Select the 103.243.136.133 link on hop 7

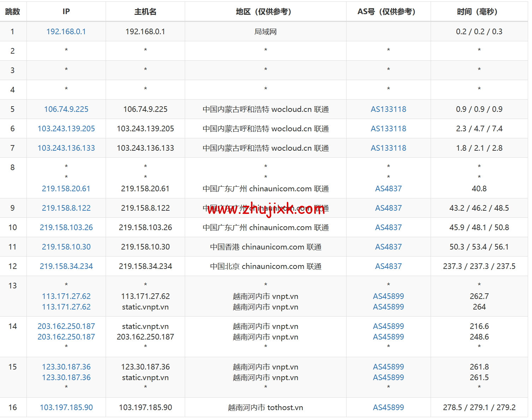pyautogui.click(x=66, y=148)
